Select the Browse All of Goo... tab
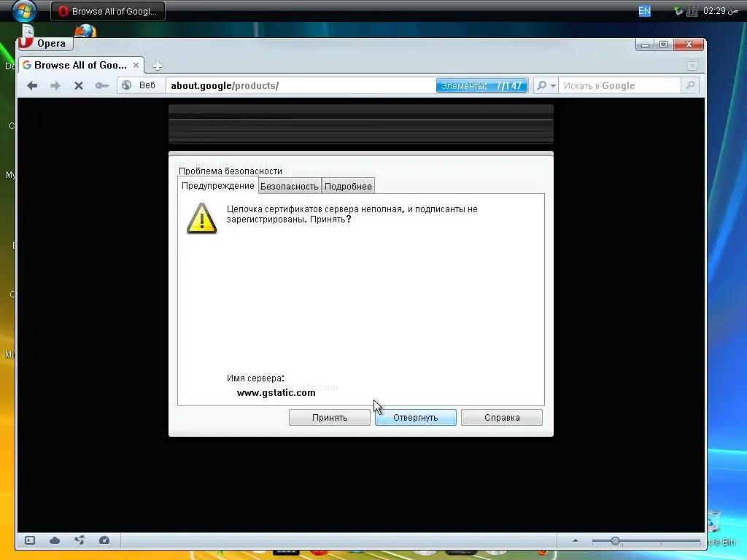Viewport: 747px width, 560px height. coord(81,65)
